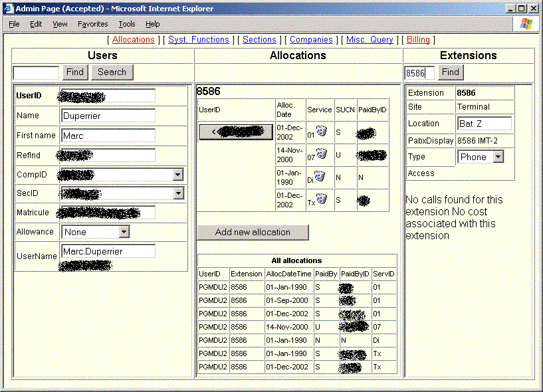543x392 pixels.
Task: Click the Location field containing Bat Z
Action: pyautogui.click(x=485, y=124)
